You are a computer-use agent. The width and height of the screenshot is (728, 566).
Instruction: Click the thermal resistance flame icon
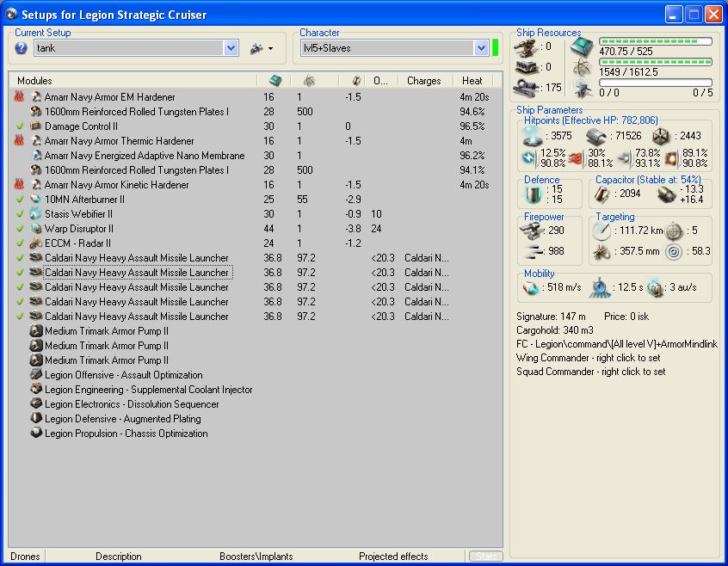click(577, 158)
